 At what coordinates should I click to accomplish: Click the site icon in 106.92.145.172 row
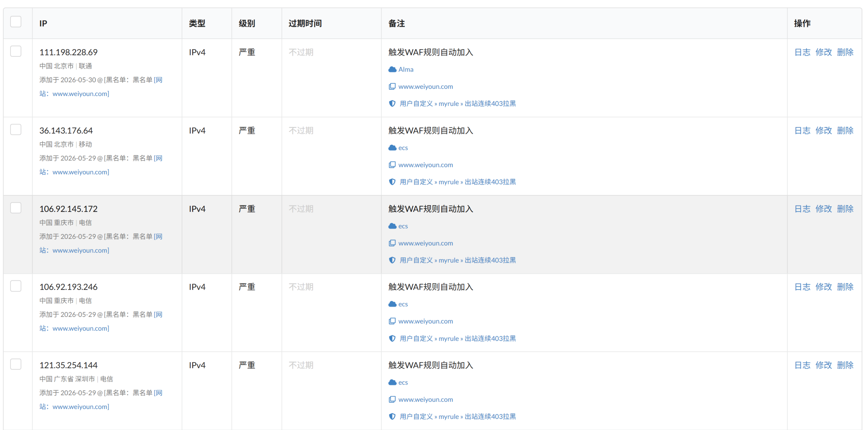coord(392,243)
